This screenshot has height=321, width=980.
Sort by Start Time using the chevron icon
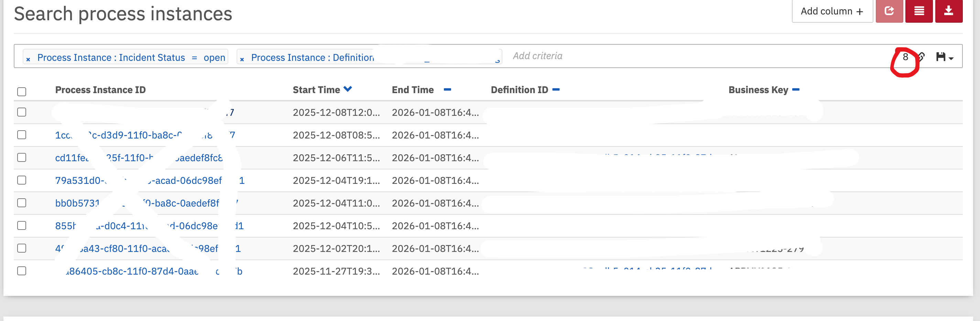tap(347, 89)
